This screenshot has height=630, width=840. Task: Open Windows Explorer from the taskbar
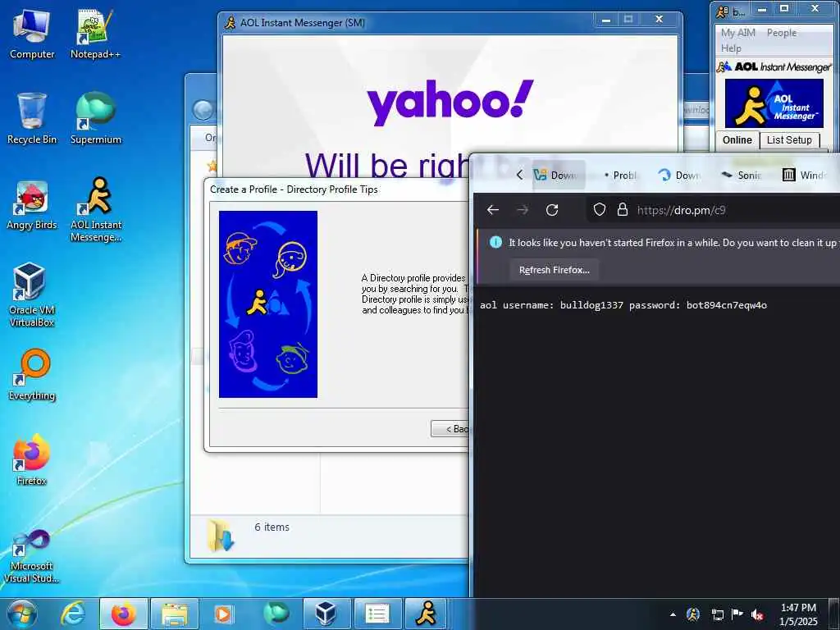click(175, 614)
